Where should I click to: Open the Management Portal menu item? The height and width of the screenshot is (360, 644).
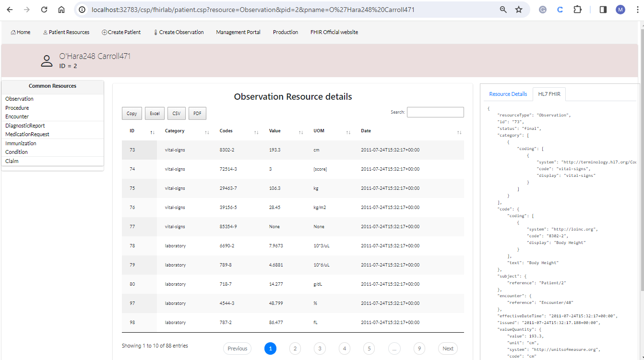pos(238,32)
